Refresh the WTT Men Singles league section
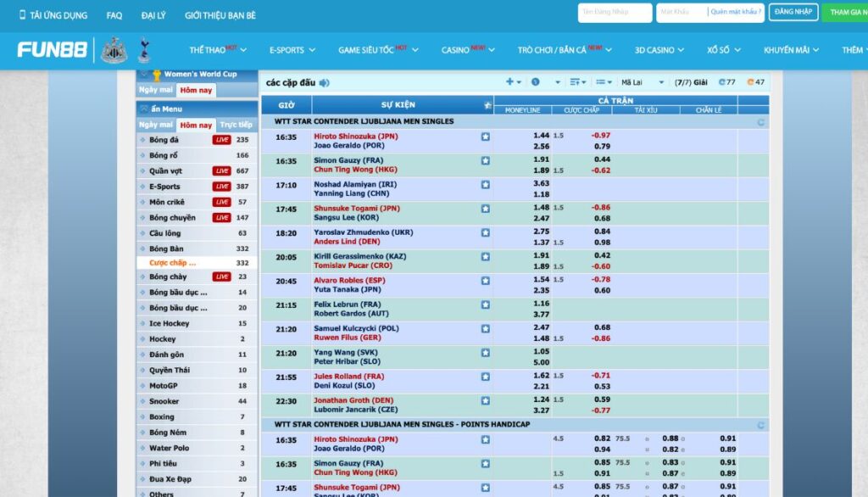Viewport: 868px width, 497px height. pos(760,122)
